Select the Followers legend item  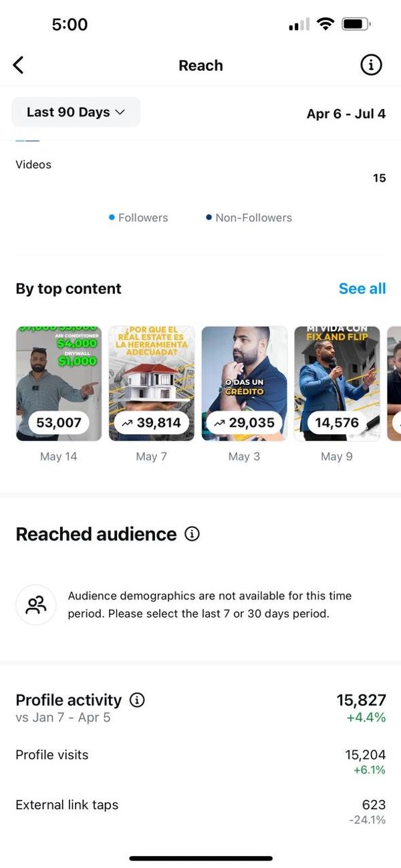point(138,218)
